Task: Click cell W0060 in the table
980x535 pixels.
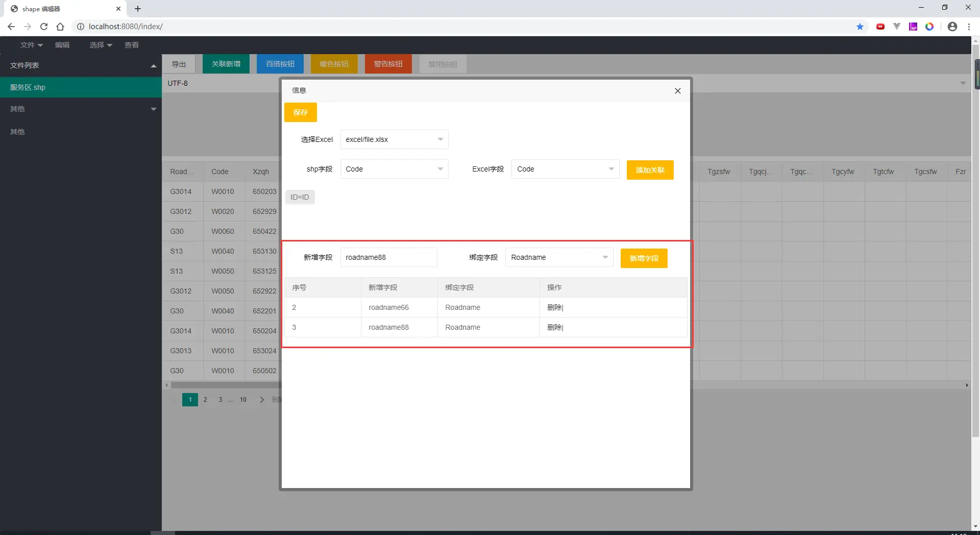Action: point(223,231)
